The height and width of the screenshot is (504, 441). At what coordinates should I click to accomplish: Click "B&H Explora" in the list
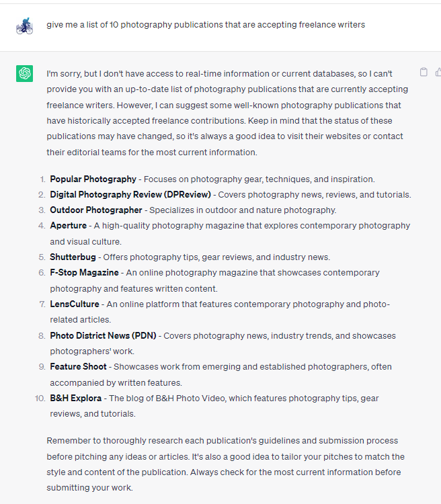(x=75, y=398)
